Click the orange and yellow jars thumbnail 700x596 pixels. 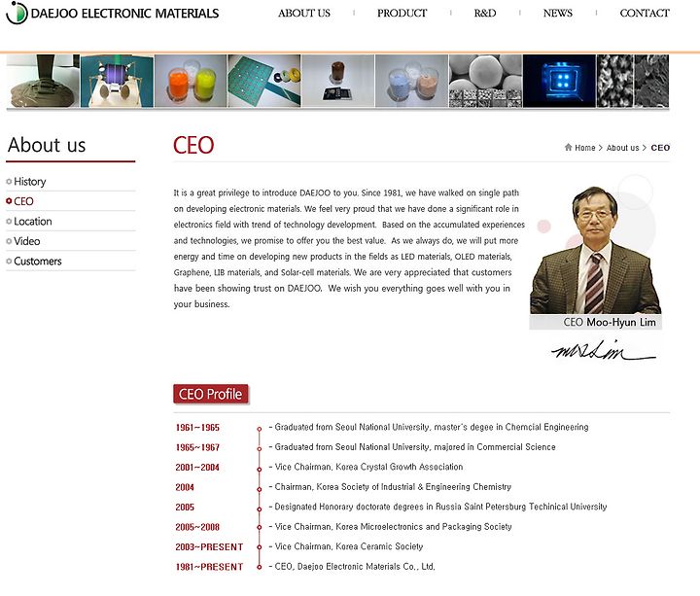coord(191,81)
